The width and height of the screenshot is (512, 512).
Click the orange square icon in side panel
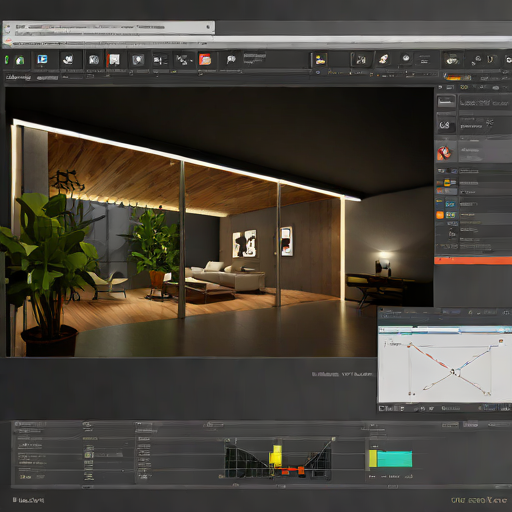[440, 215]
